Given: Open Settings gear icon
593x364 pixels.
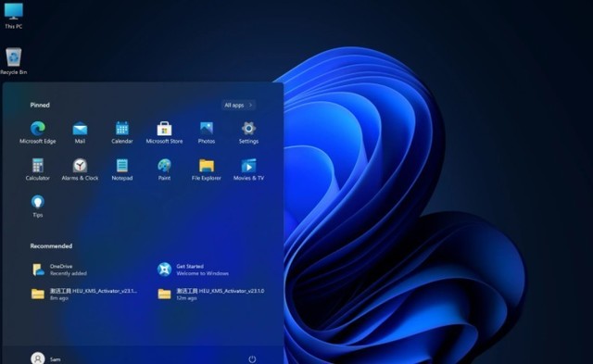Looking at the screenshot, I should click(248, 132).
